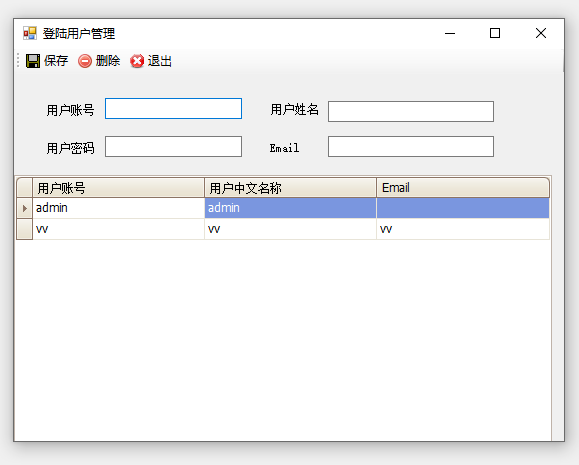Focus the 用户密码 input field

point(173,147)
